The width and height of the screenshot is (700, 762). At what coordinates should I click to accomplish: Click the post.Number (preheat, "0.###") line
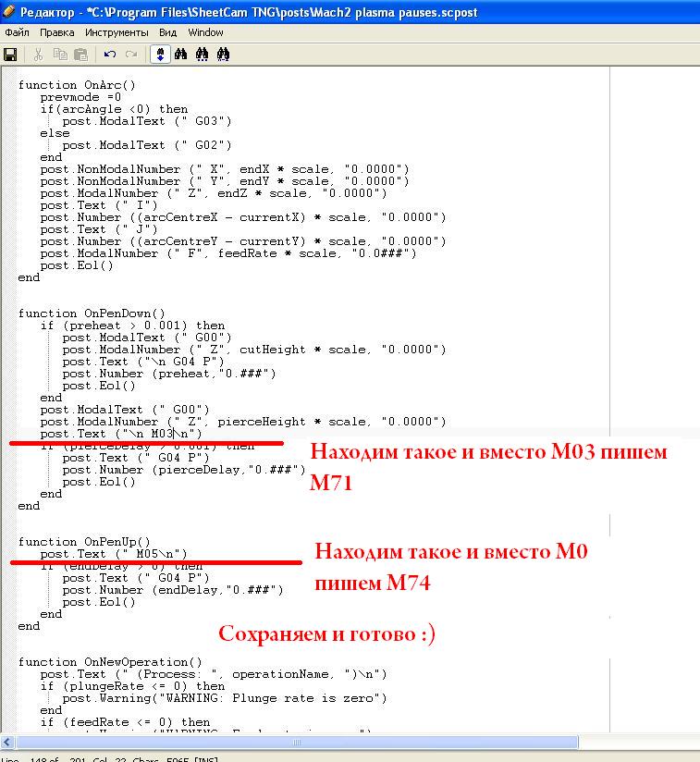click(169, 374)
